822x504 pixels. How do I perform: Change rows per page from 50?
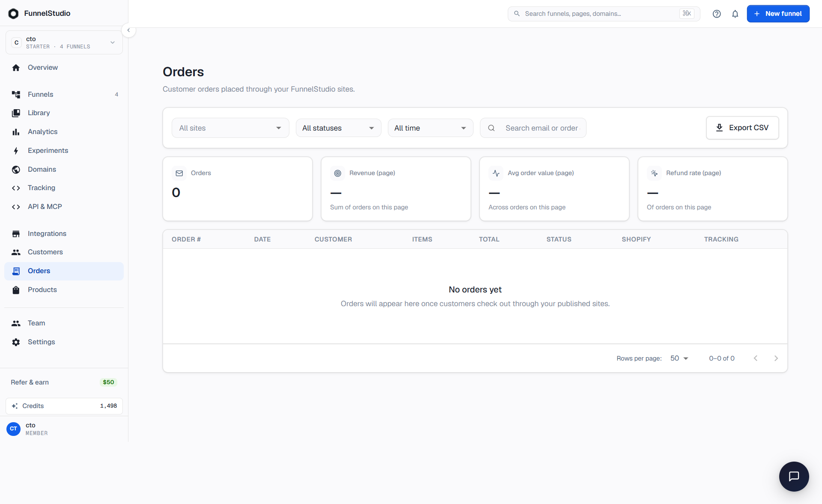[679, 358]
